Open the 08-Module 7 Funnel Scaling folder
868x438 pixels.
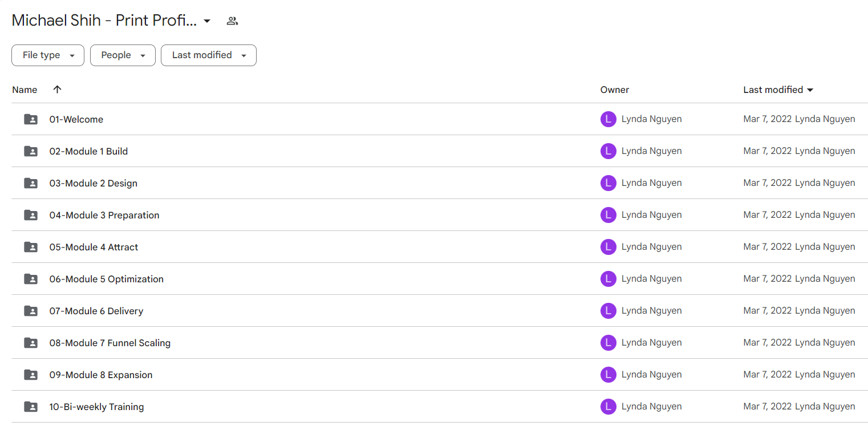(110, 343)
